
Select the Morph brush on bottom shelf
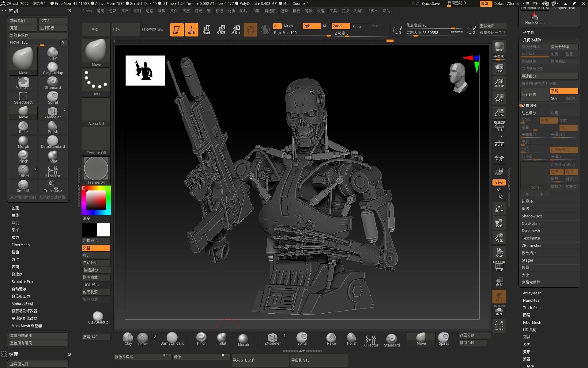click(x=243, y=340)
